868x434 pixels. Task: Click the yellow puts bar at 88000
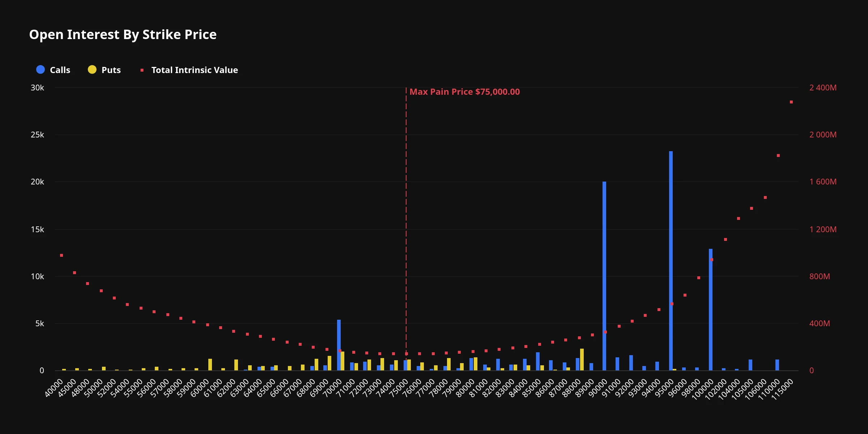tap(582, 359)
